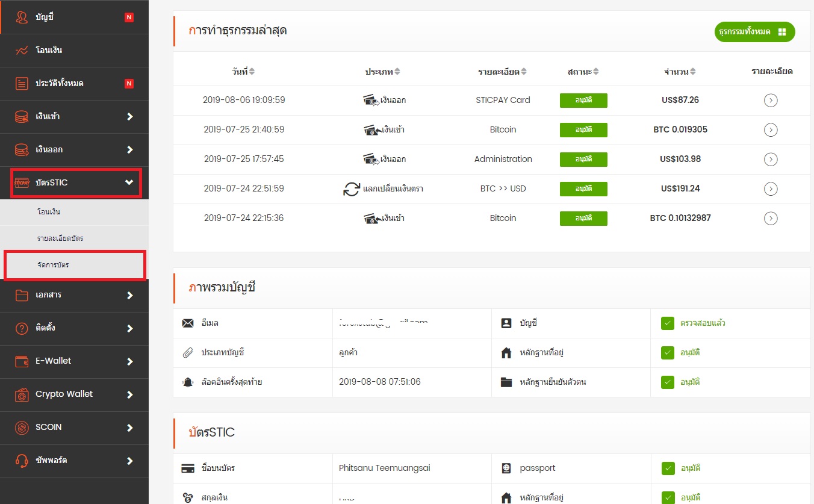
Task: Click the credit card icon beside ชื่อบนบัตร
Action: point(188,468)
